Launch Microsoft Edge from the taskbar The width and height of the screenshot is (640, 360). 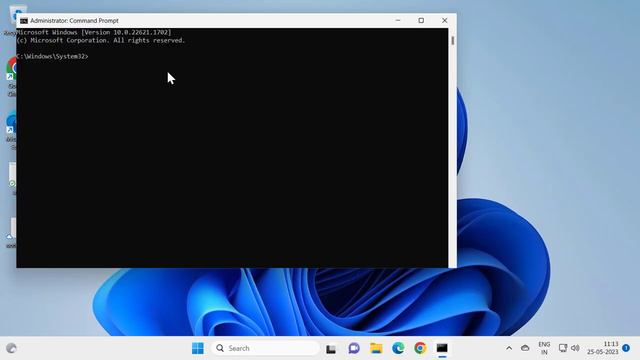coord(398,348)
